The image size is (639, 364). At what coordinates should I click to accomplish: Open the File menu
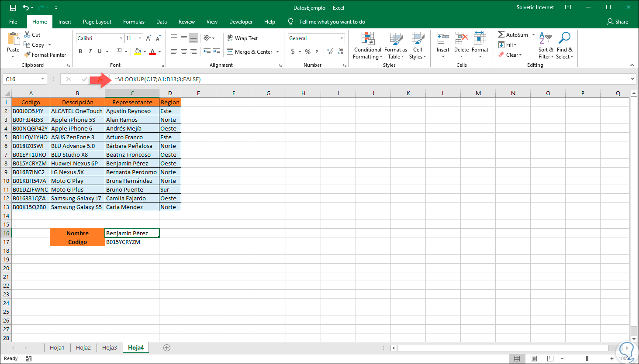click(x=13, y=22)
